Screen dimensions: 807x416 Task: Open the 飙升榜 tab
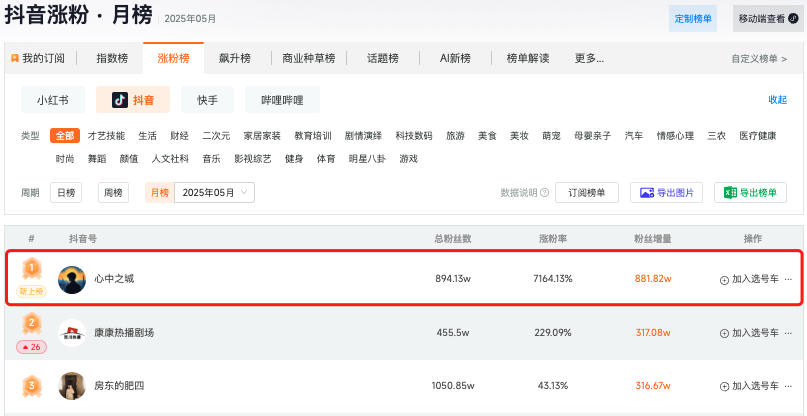tap(235, 58)
